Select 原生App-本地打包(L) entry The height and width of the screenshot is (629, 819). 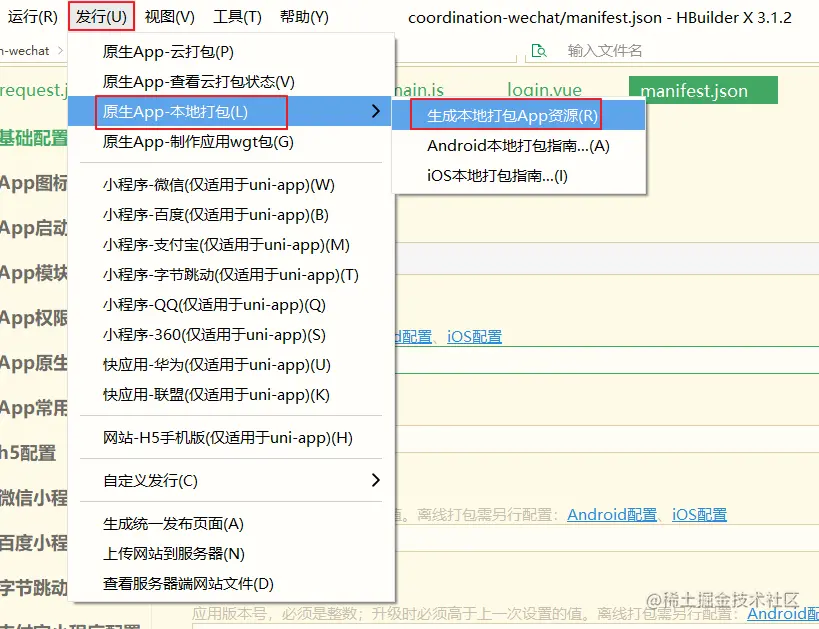click(231, 111)
